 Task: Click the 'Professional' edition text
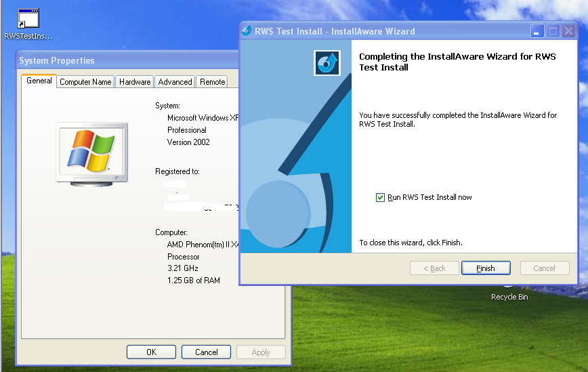(x=187, y=130)
